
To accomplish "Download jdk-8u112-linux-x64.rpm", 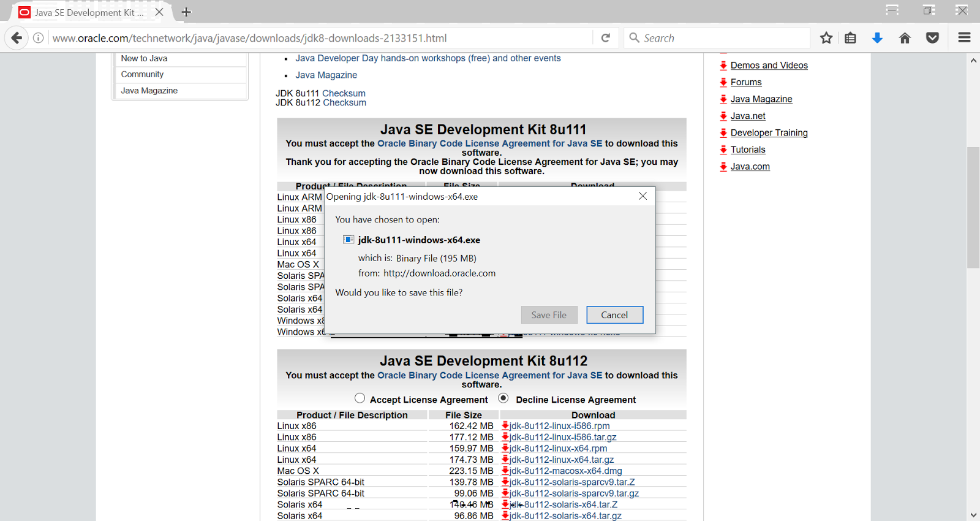I will click(x=558, y=448).
